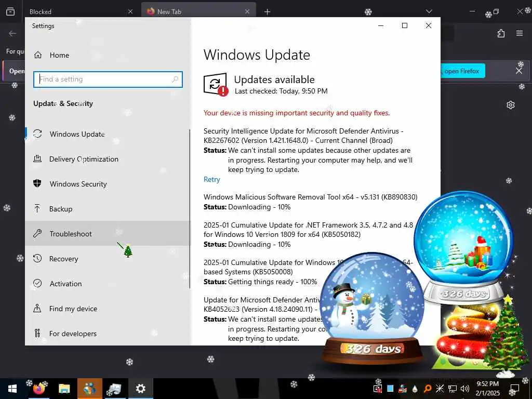
Task: Click the blue square tray icon
Action: click(x=390, y=389)
